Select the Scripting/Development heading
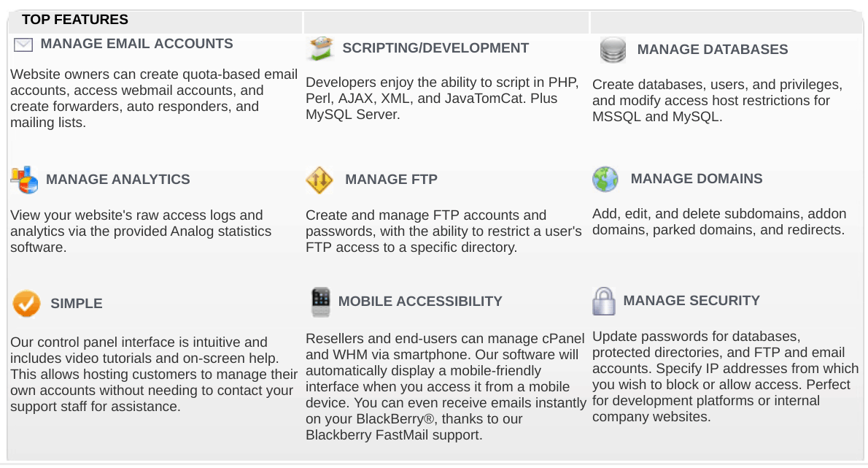868x468 pixels. click(x=435, y=48)
